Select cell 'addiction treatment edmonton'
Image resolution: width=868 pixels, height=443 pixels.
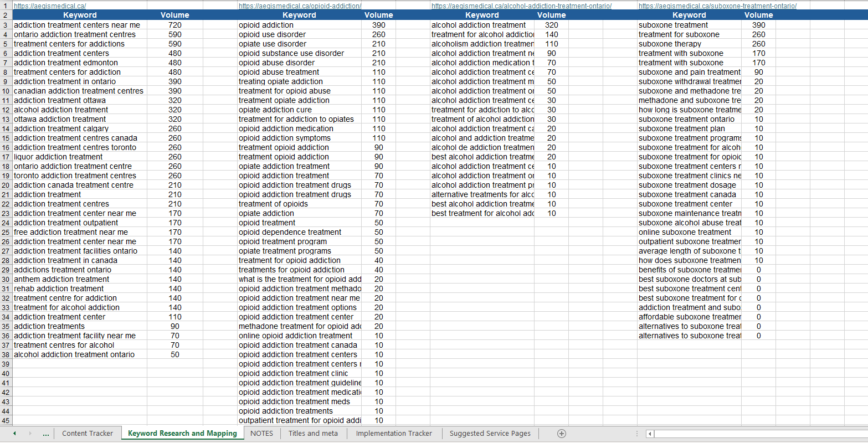click(x=80, y=63)
